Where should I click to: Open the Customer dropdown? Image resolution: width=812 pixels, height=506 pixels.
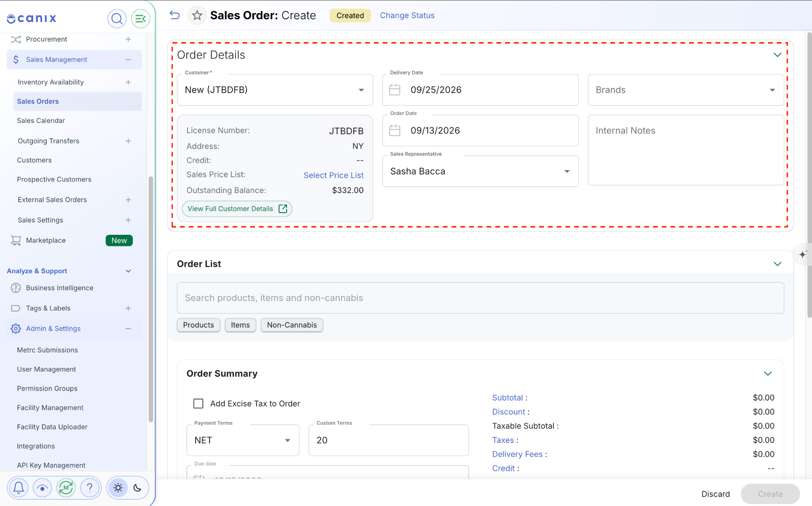pos(275,90)
